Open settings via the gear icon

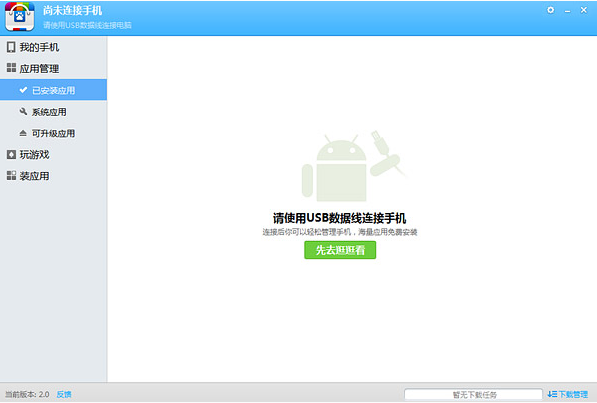click(551, 10)
